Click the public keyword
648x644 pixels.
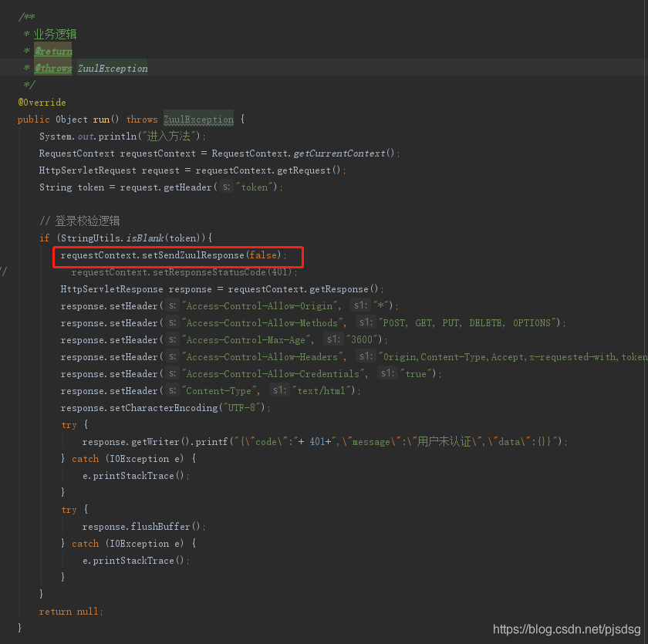click(33, 120)
